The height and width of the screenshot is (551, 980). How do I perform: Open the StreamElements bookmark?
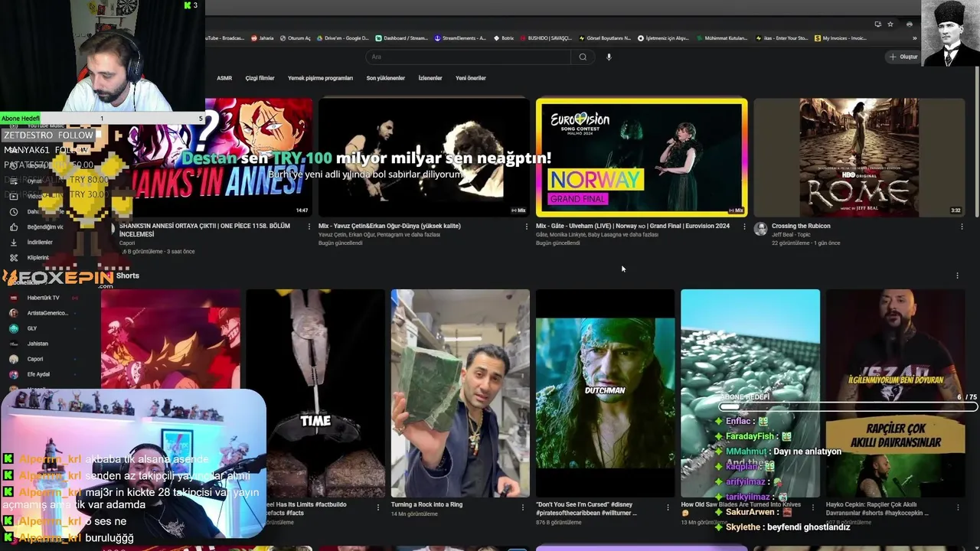[x=459, y=38]
